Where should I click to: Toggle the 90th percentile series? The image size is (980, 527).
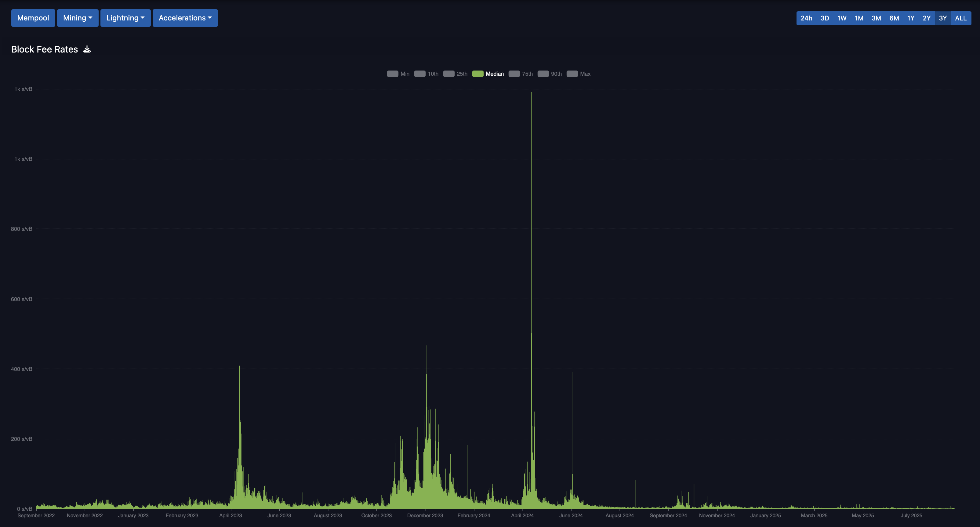549,74
